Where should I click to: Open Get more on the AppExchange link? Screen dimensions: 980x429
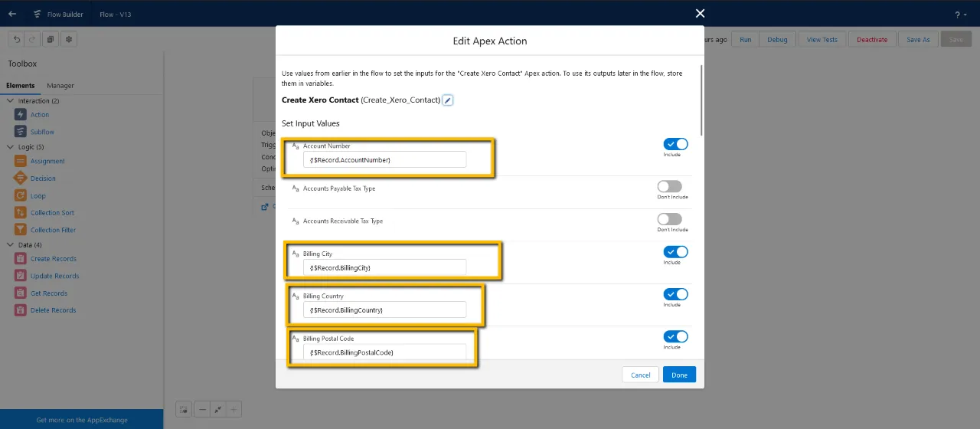pos(82,420)
